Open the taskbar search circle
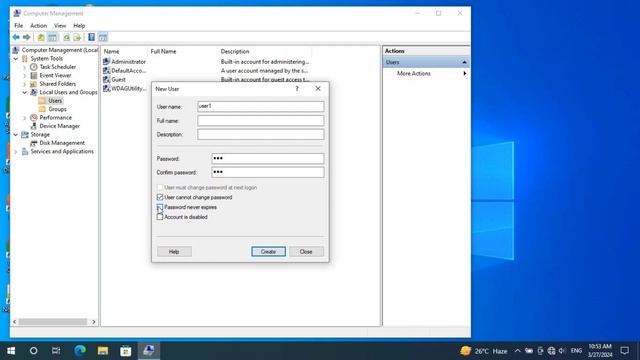 33,351
